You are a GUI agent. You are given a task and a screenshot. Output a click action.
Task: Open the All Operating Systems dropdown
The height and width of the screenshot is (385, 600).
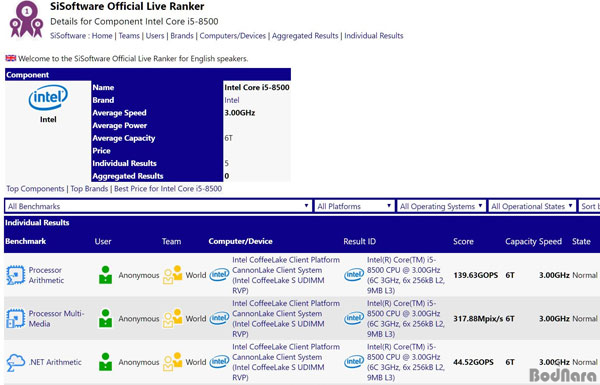[442, 206]
